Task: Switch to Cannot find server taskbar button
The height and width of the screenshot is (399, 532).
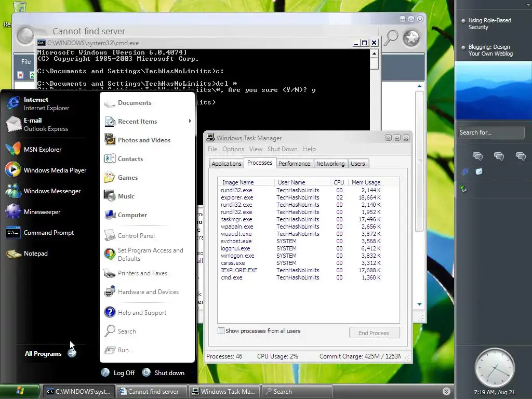Action: (x=151, y=392)
